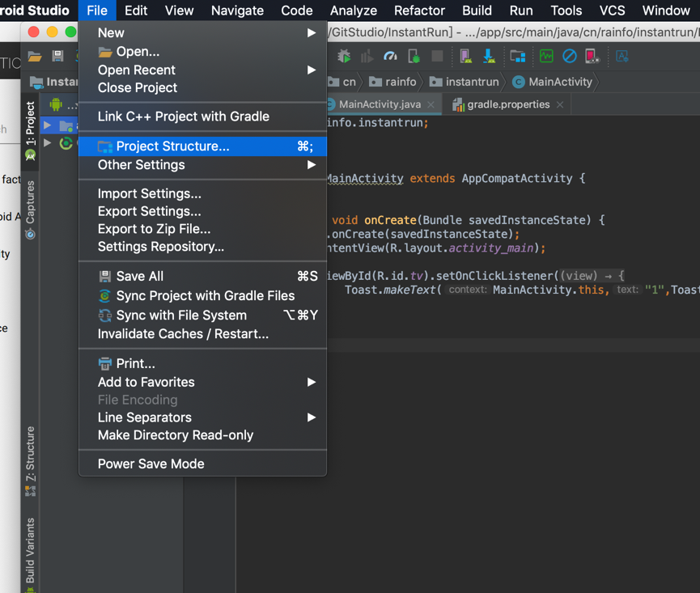Choose Invalidate Caches / Restart...
The width and height of the screenshot is (700, 593).
[x=202, y=334]
